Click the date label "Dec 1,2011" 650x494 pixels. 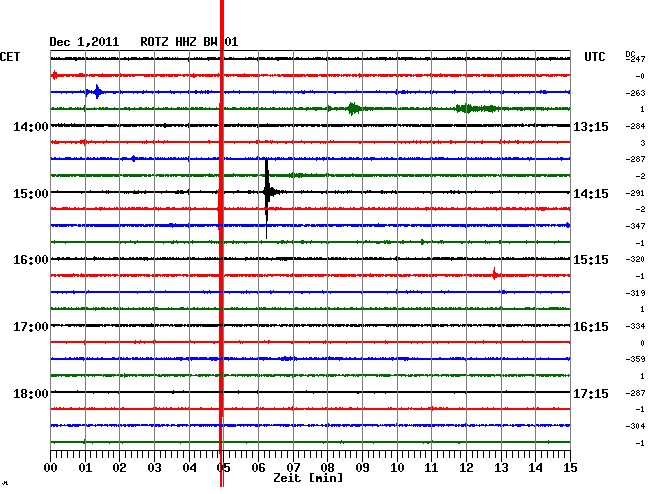(84, 42)
